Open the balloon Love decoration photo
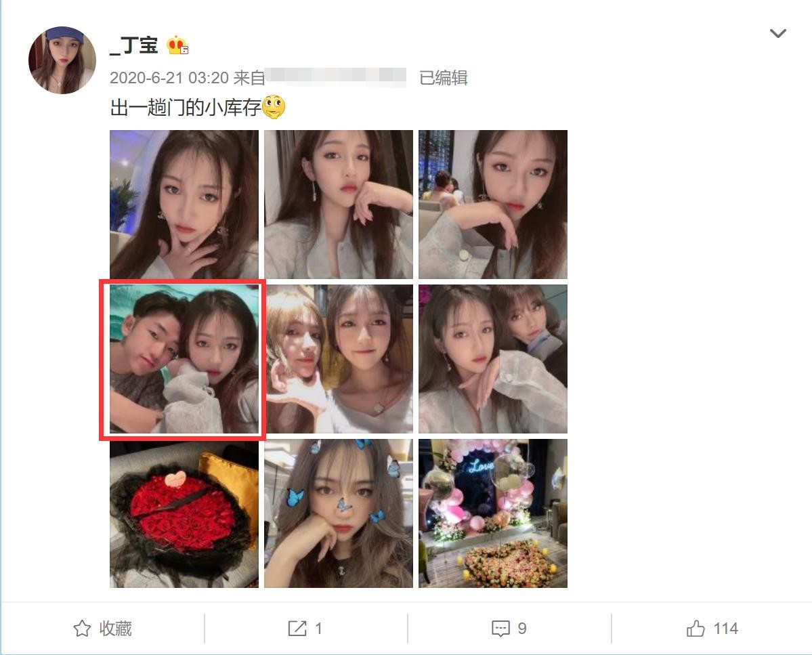This screenshot has height=655, width=812. (x=493, y=513)
